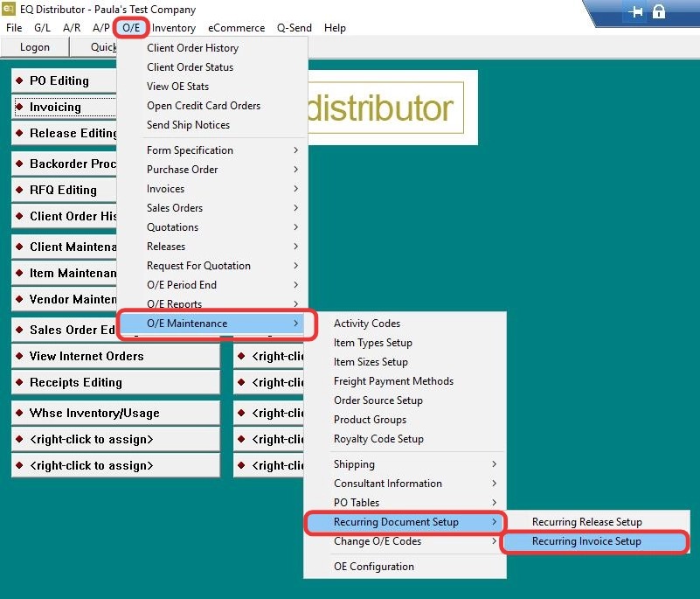The height and width of the screenshot is (599, 700).
Task: Click the Receipts Editing button
Action: point(115,382)
